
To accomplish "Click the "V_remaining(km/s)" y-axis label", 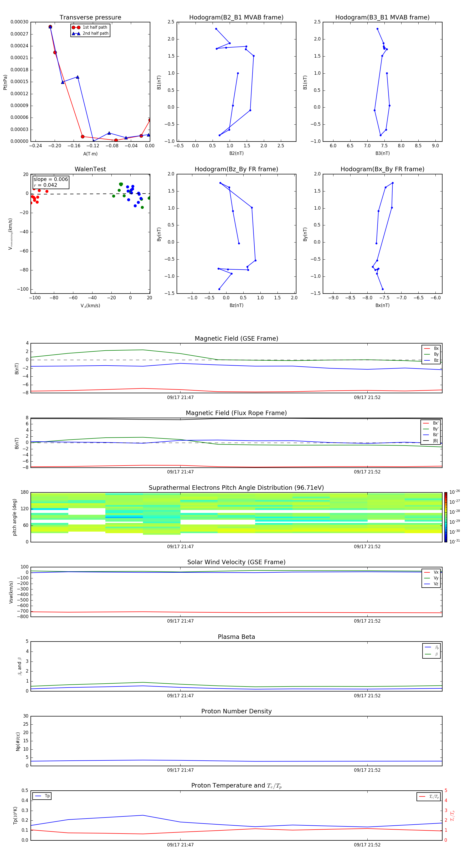I will (x=11, y=234).
